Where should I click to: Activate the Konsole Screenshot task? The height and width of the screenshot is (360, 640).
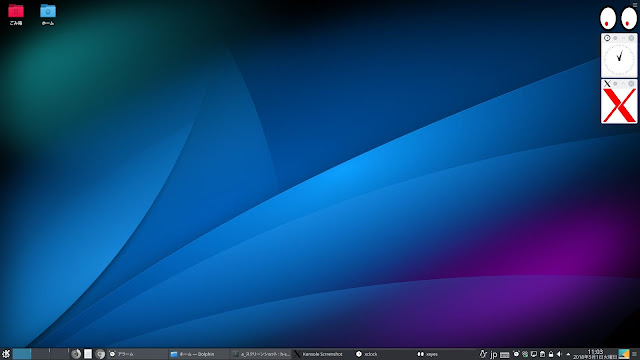pos(322,354)
